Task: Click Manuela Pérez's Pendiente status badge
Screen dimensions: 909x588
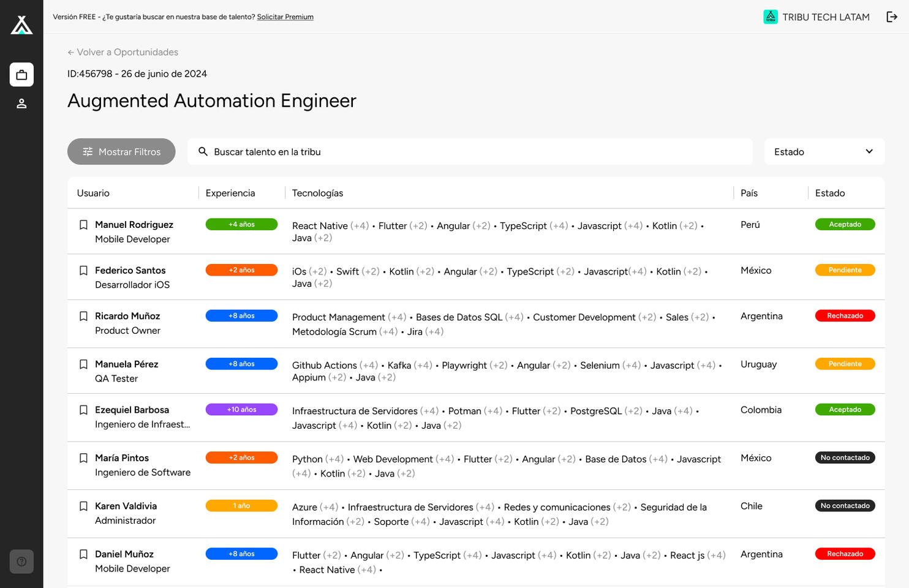Action: coord(845,364)
